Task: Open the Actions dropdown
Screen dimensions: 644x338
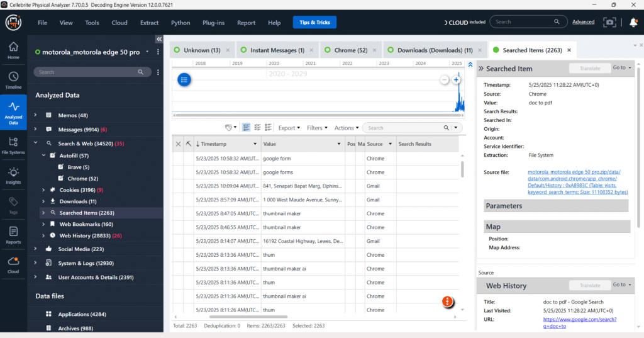Action: pyautogui.click(x=347, y=128)
